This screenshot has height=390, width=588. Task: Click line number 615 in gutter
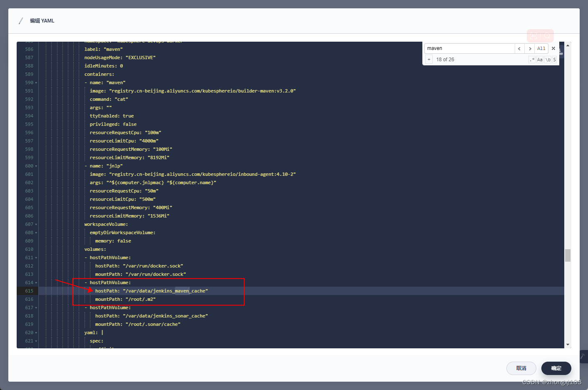coord(29,291)
